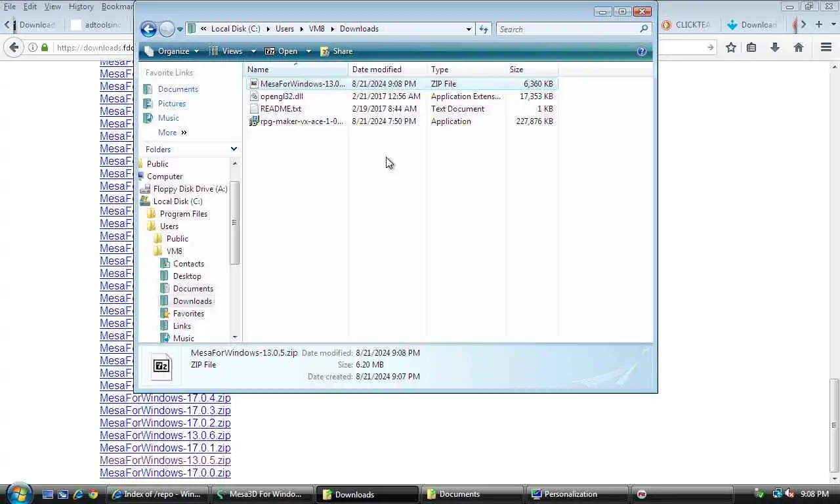Select Computer in the folder tree

165,177
